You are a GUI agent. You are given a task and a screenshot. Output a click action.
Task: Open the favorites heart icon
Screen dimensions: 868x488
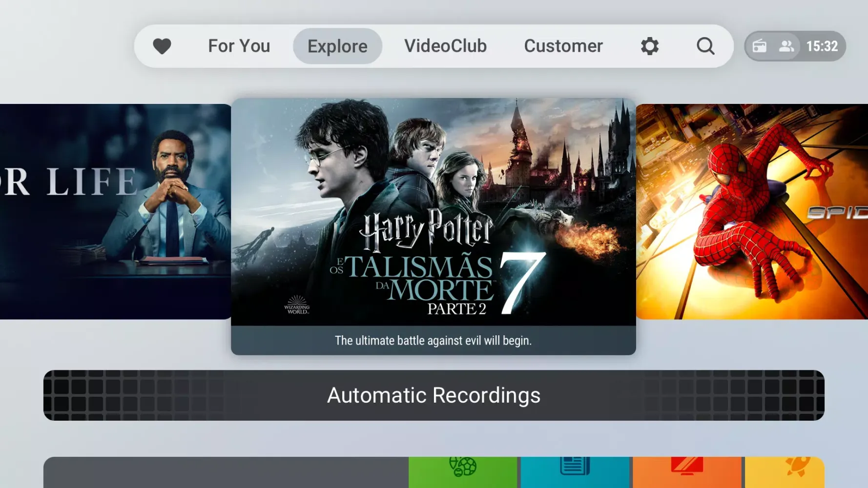click(x=162, y=46)
